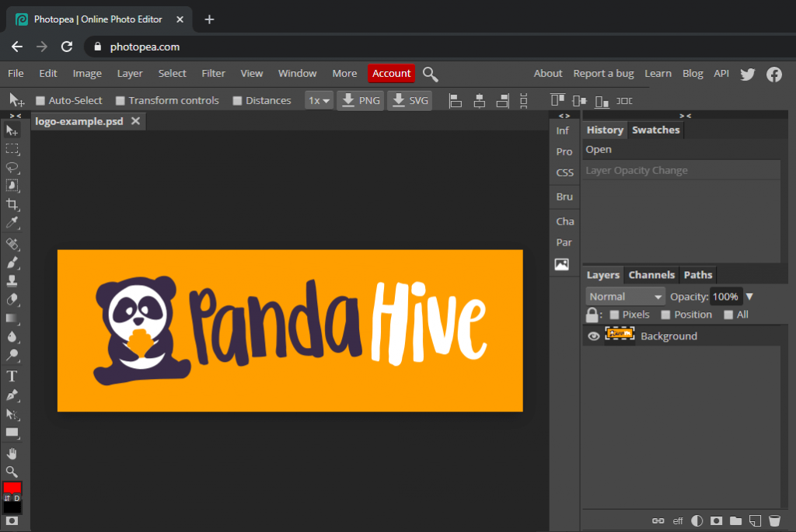796x532 pixels.
Task: Expand the Opacity slider arrow
Action: [750, 297]
